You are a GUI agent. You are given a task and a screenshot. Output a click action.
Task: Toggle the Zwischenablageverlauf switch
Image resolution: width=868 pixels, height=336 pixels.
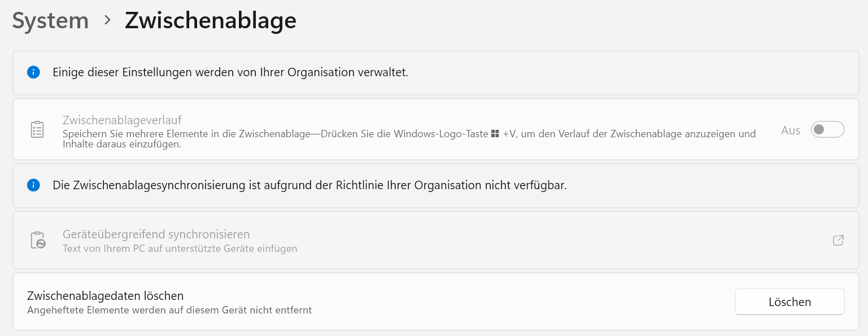coord(827,130)
